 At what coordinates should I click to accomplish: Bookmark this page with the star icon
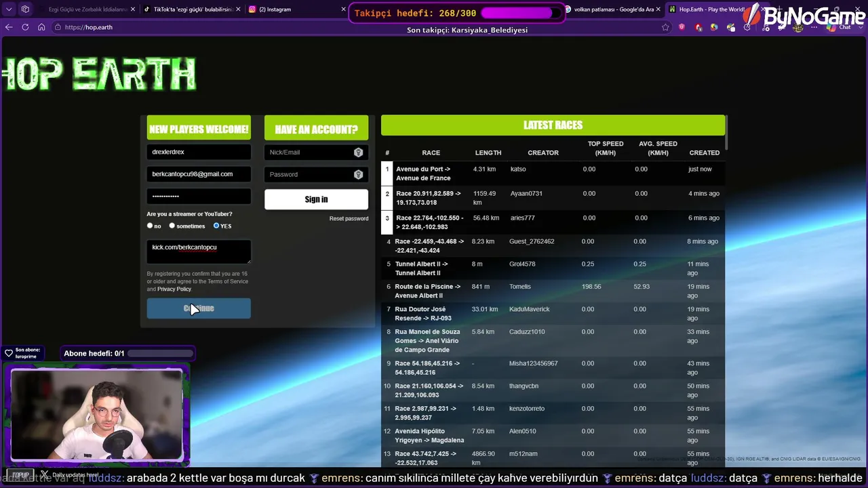(665, 27)
